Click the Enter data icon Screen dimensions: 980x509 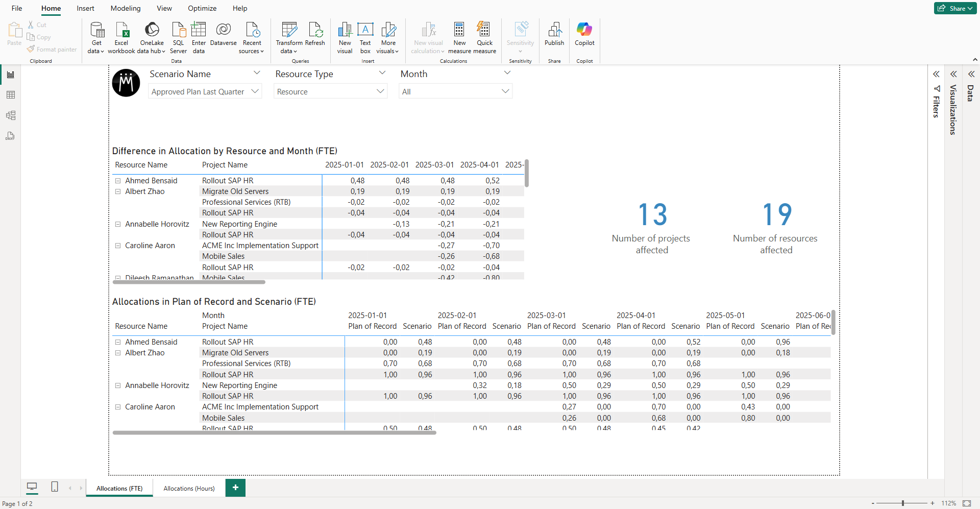(199, 30)
